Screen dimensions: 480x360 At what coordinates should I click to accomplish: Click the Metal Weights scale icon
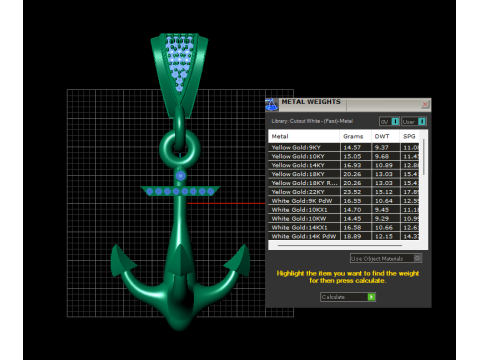point(272,105)
